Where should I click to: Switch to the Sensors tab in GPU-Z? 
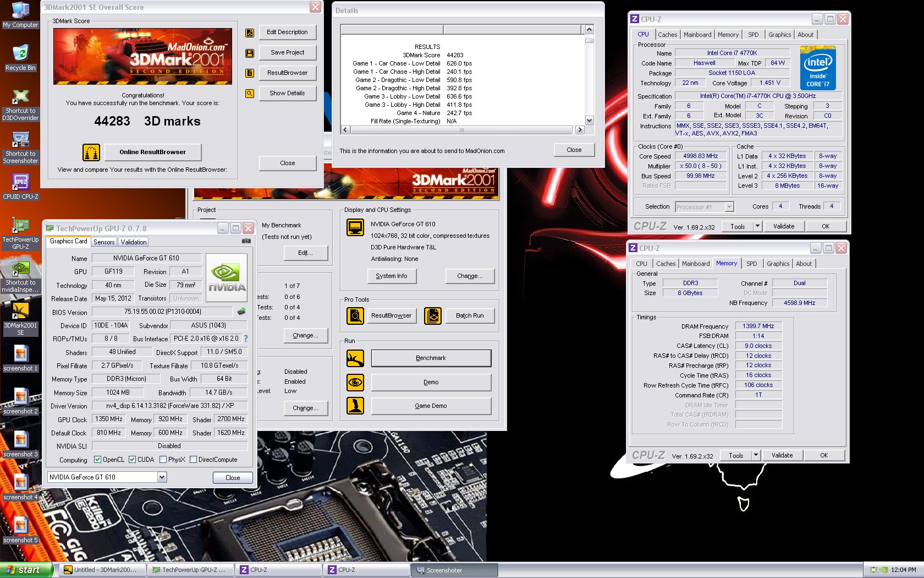point(104,242)
